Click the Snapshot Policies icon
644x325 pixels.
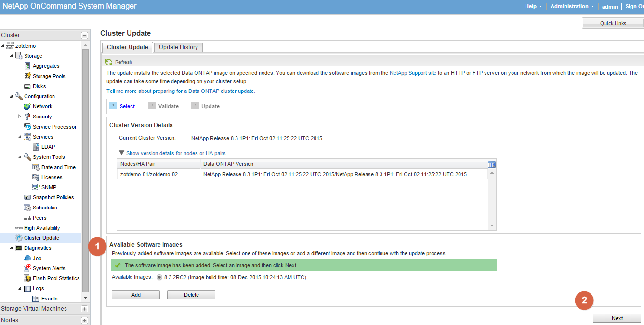(28, 197)
